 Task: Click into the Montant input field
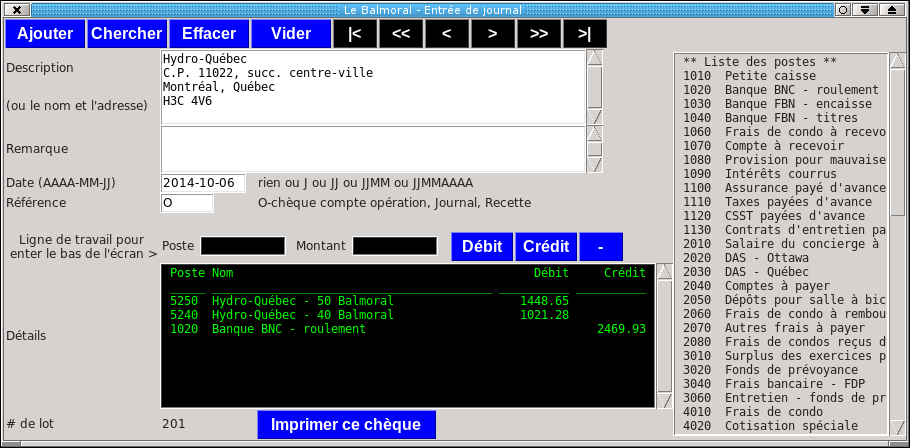pos(395,246)
